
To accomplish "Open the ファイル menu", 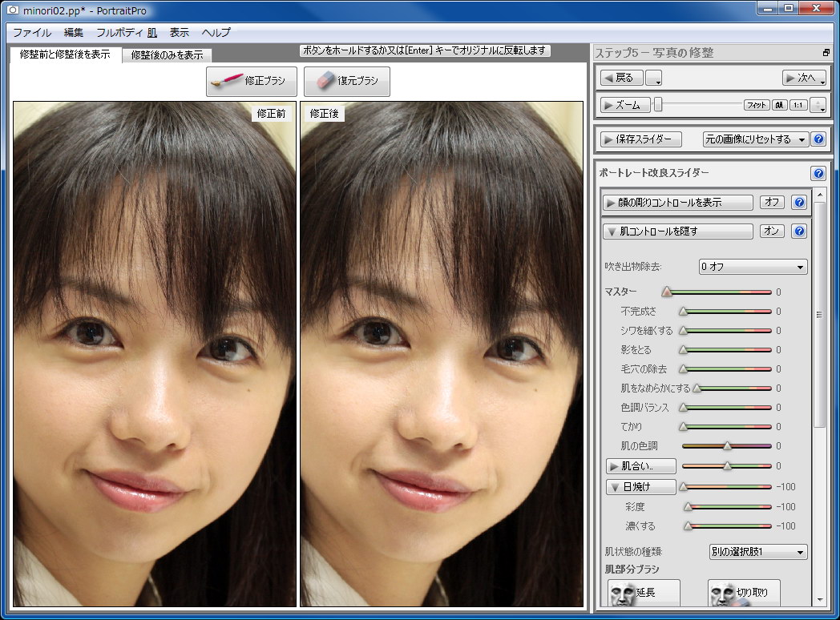I will click(x=32, y=33).
